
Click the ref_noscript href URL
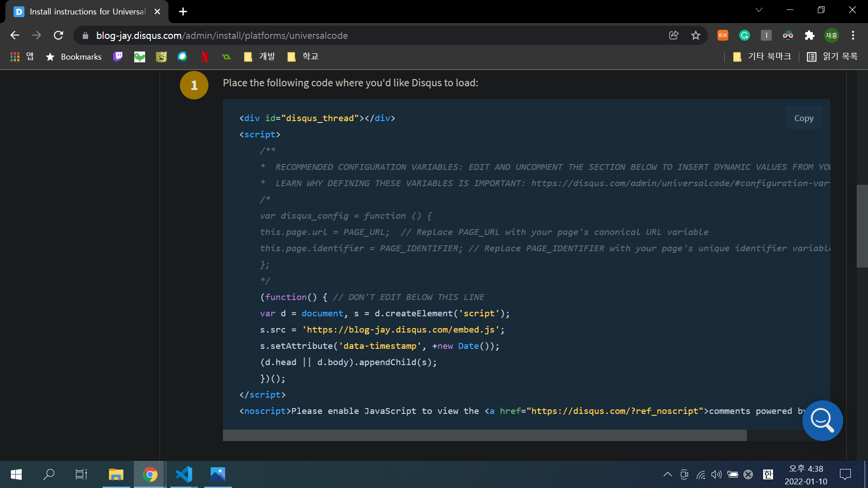[615, 411]
